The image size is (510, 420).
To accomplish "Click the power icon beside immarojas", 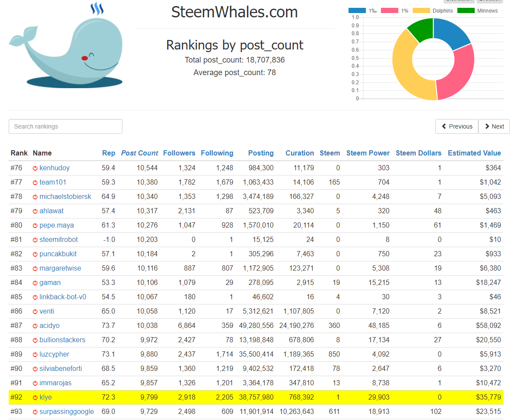I will (35, 383).
